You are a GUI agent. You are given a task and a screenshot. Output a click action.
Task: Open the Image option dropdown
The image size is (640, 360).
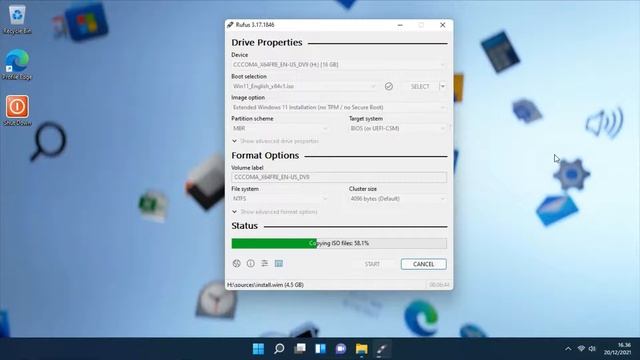coord(339,107)
